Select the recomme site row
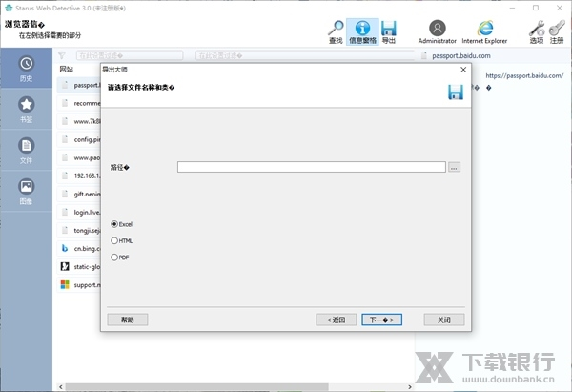Screen dimensions: 572x392 coord(79,103)
